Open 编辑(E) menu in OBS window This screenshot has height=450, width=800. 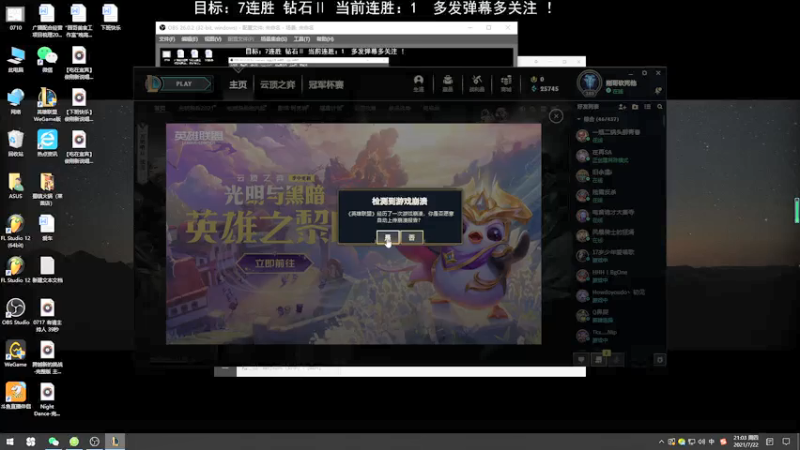click(x=189, y=39)
